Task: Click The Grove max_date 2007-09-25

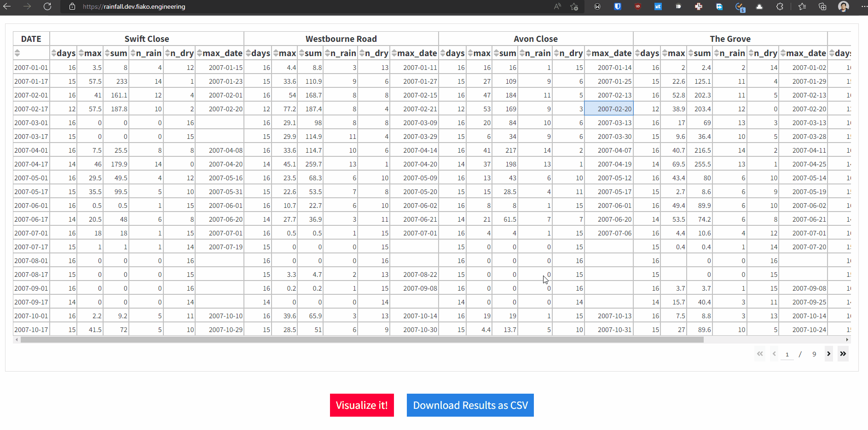Action: tap(804, 302)
